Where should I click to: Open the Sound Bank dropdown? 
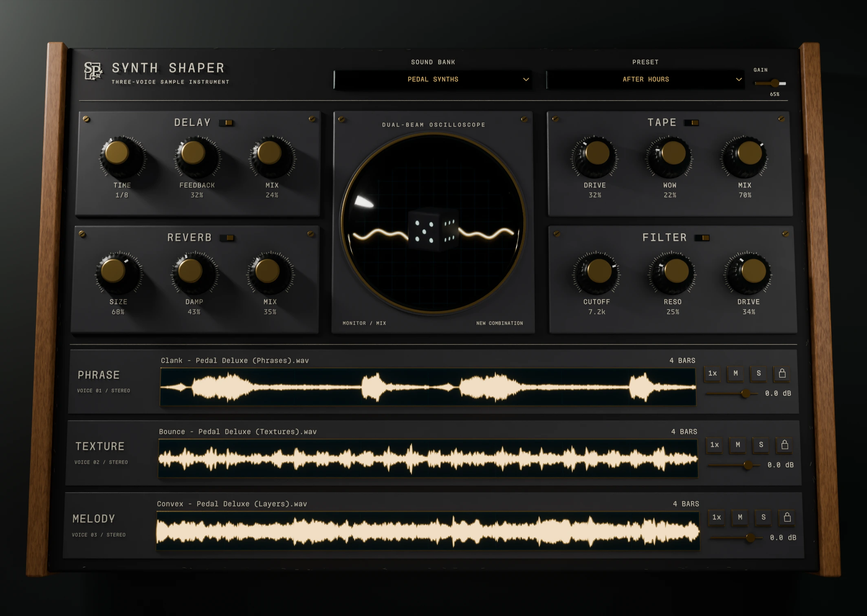433,79
